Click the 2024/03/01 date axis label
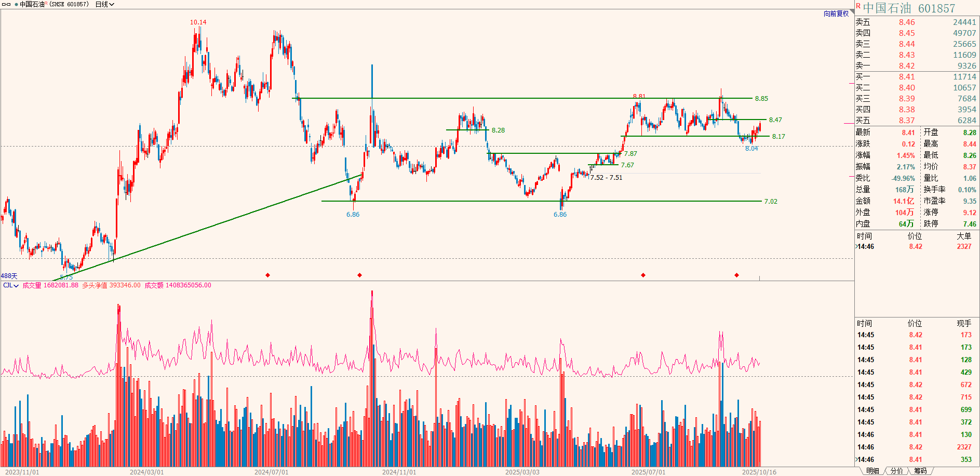 point(146,472)
